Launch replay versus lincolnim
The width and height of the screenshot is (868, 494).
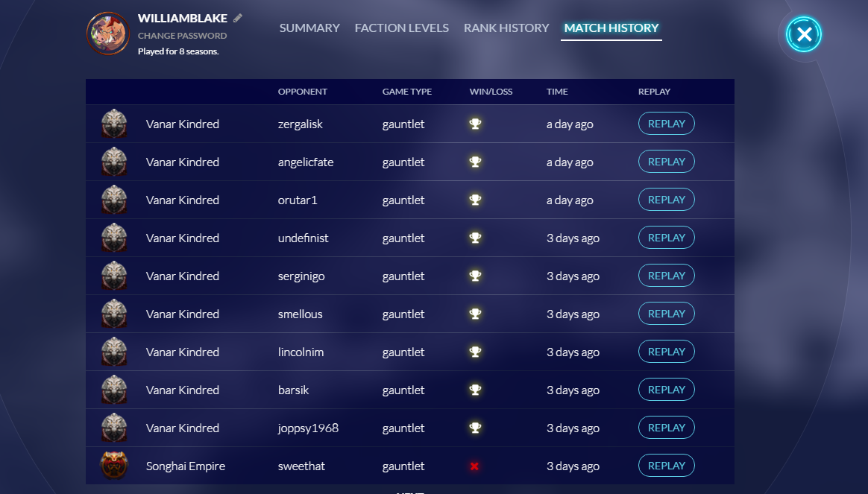click(667, 351)
